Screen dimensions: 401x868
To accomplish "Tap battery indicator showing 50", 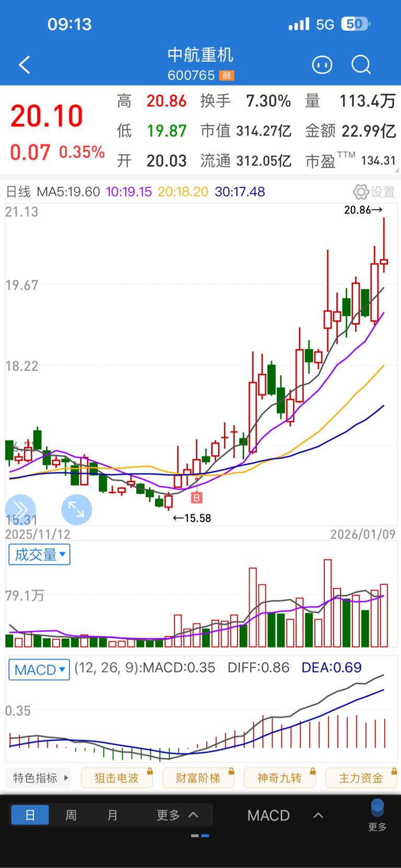I will point(356,24).
